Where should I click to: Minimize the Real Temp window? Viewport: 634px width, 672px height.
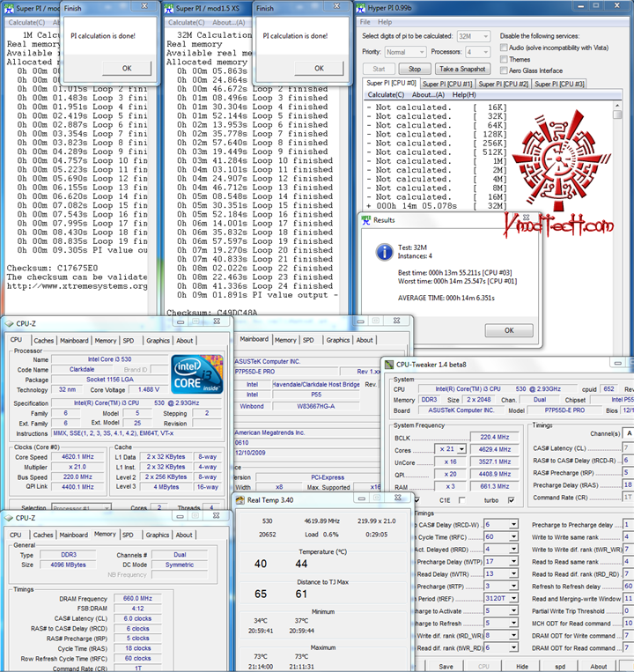pyautogui.click(x=362, y=498)
